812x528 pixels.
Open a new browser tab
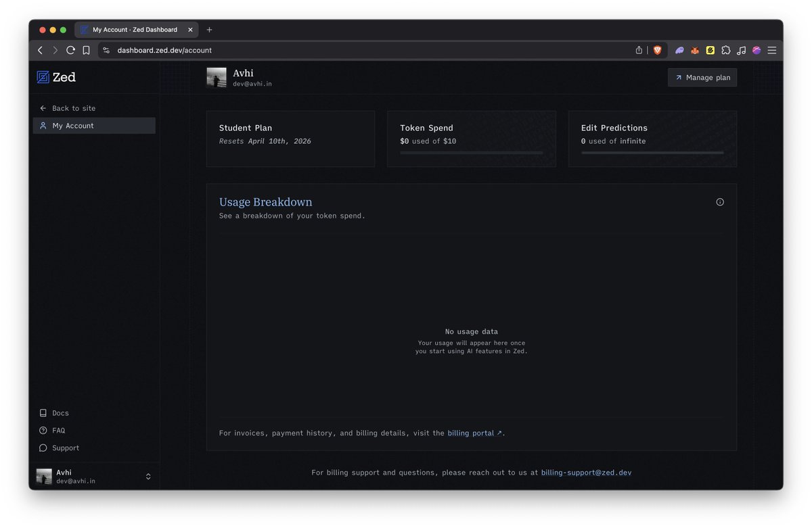click(209, 30)
